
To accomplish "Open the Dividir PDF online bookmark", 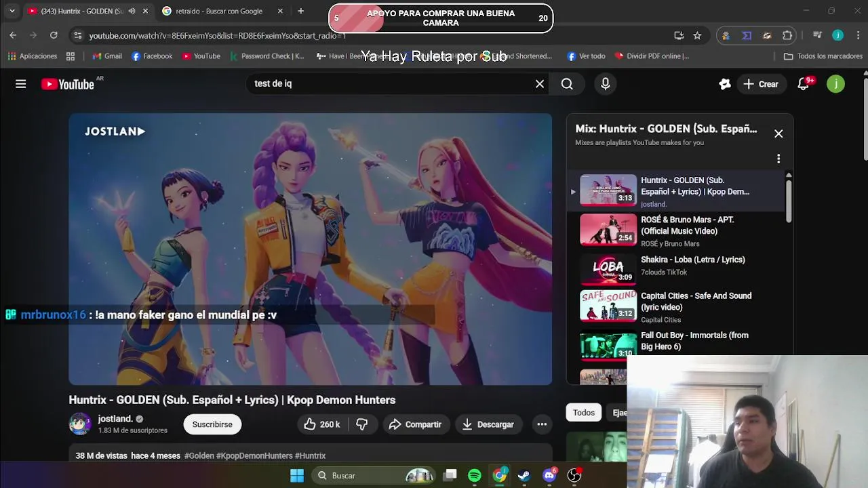I will 652,56.
